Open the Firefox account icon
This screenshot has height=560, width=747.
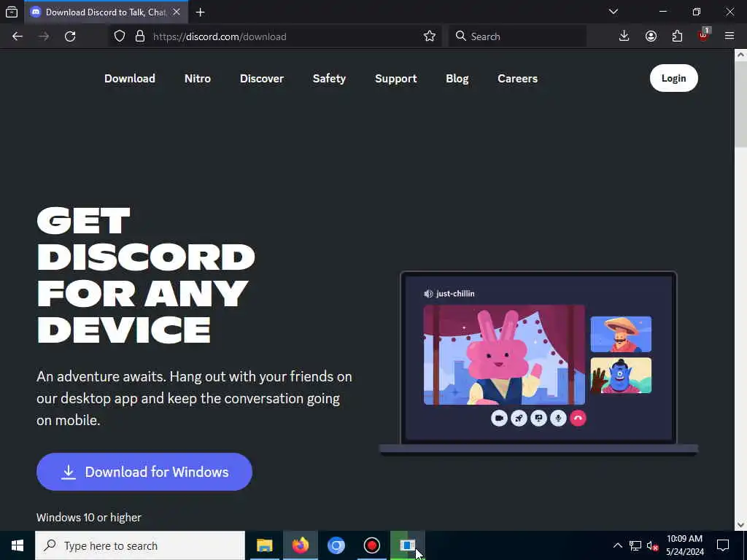[651, 36]
